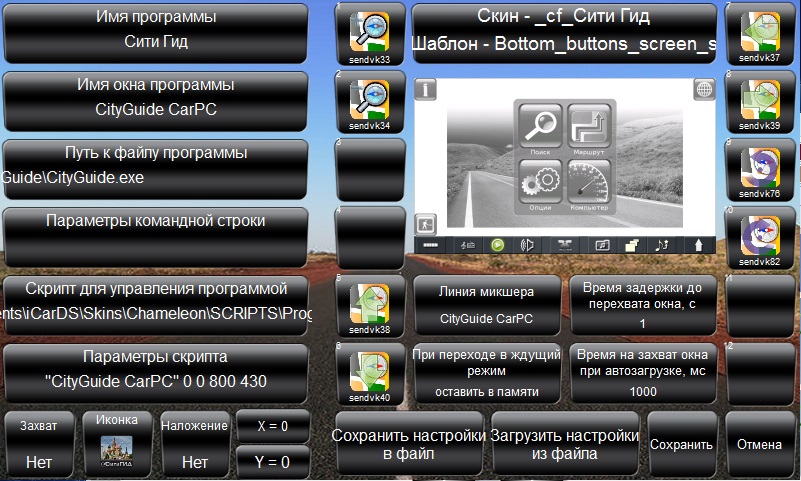
Task: Edit Имя окна программы field
Action: (x=156, y=102)
